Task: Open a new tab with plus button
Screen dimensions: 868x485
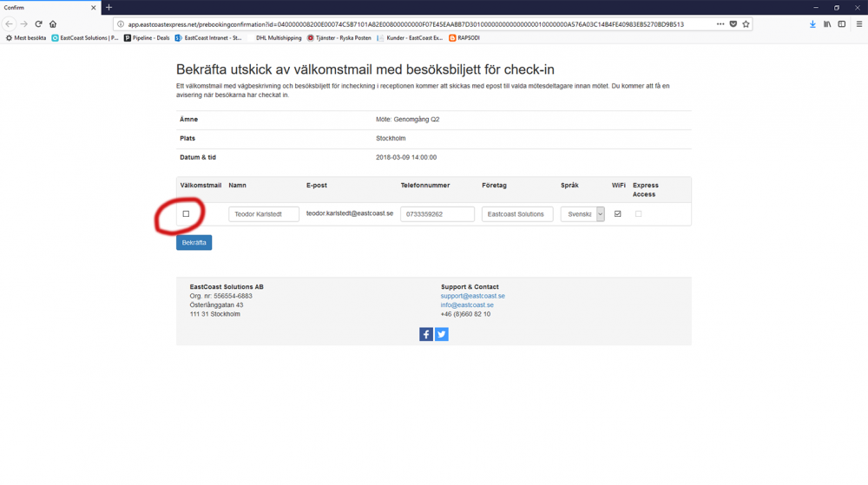Action: click(x=108, y=7)
